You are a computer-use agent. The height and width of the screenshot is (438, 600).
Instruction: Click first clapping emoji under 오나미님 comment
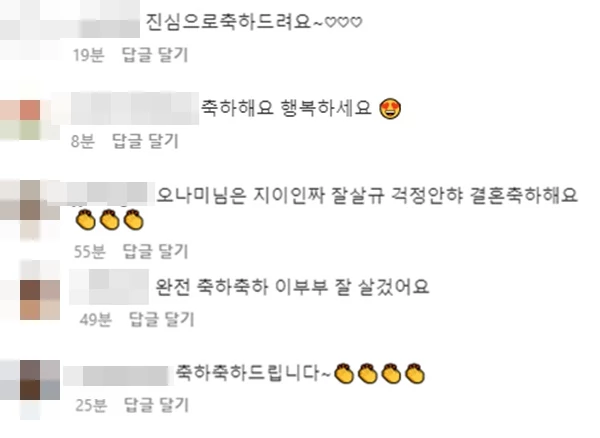(85, 220)
